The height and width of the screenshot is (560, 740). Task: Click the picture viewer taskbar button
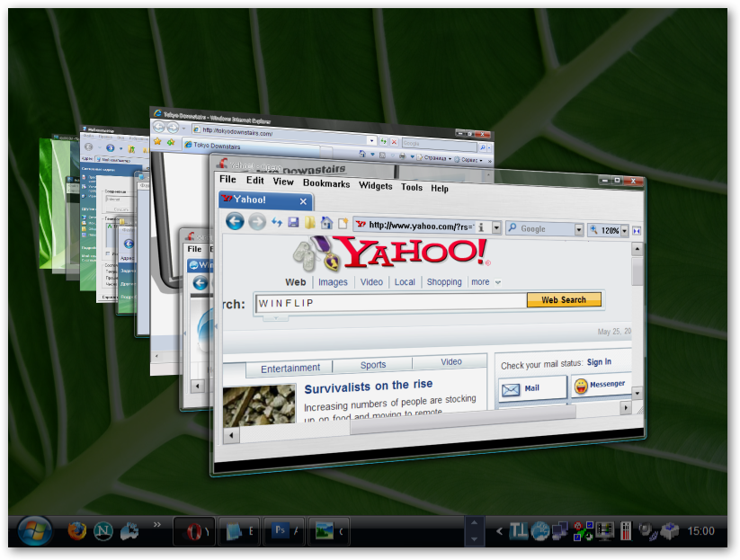click(329, 532)
